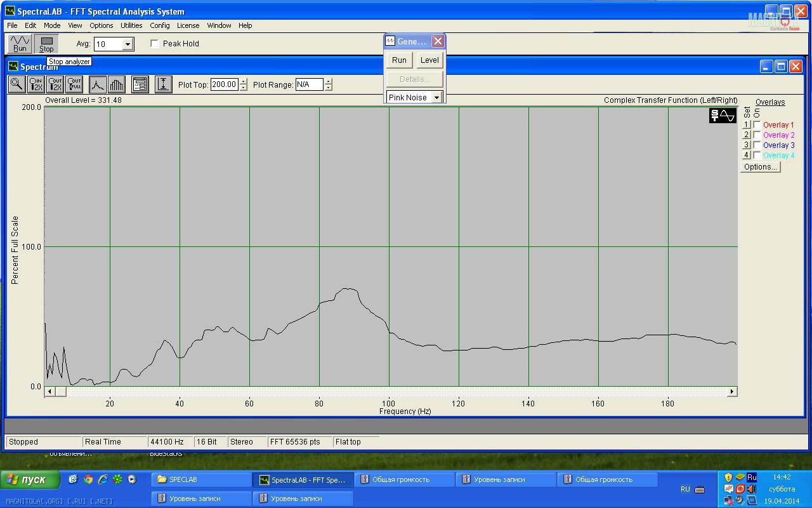This screenshot has width=812, height=508.
Task: Open the Utilities menu
Action: pos(131,25)
